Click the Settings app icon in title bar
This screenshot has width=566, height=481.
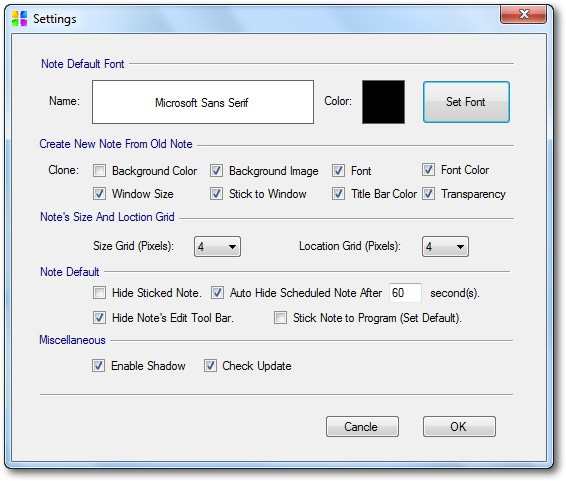click(x=19, y=18)
